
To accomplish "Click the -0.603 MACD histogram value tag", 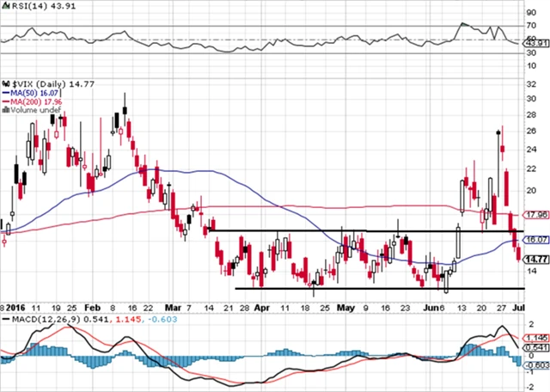I will (535, 364).
